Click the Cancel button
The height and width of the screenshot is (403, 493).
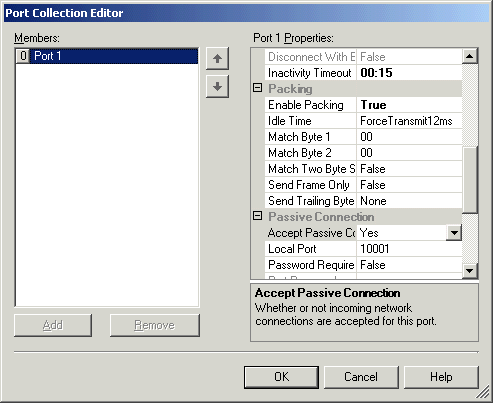(361, 377)
